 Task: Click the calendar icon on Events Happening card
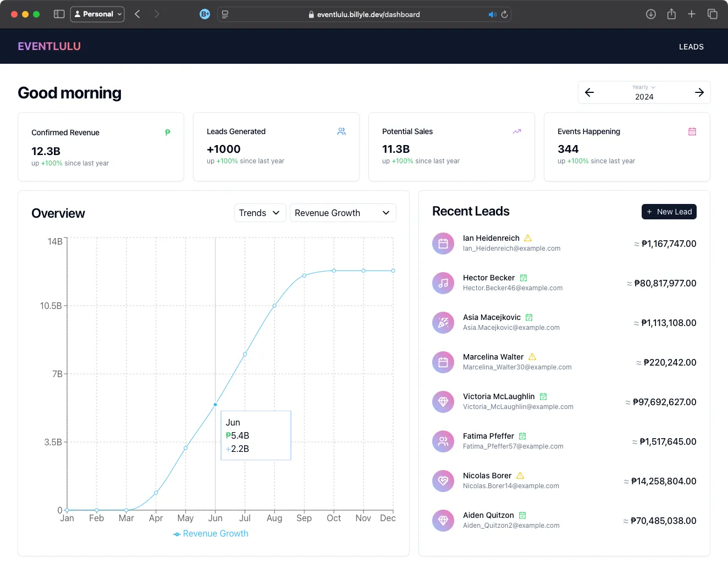tap(692, 131)
